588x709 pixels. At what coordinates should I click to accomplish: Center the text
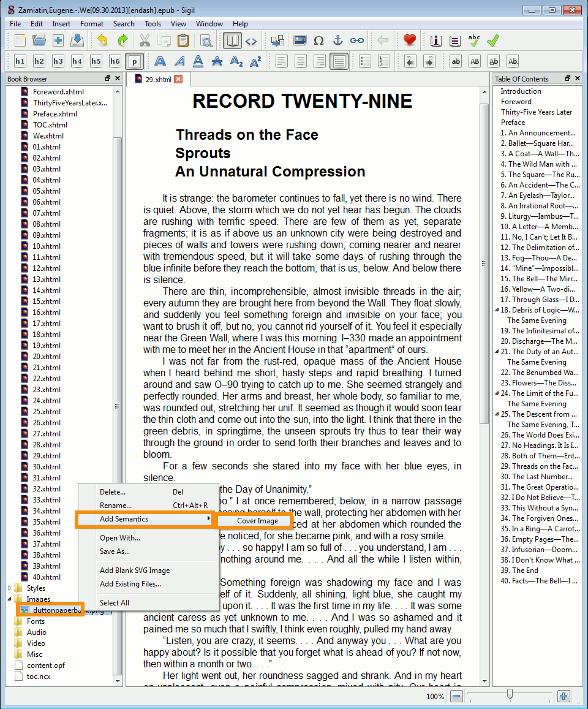pyautogui.click(x=301, y=61)
